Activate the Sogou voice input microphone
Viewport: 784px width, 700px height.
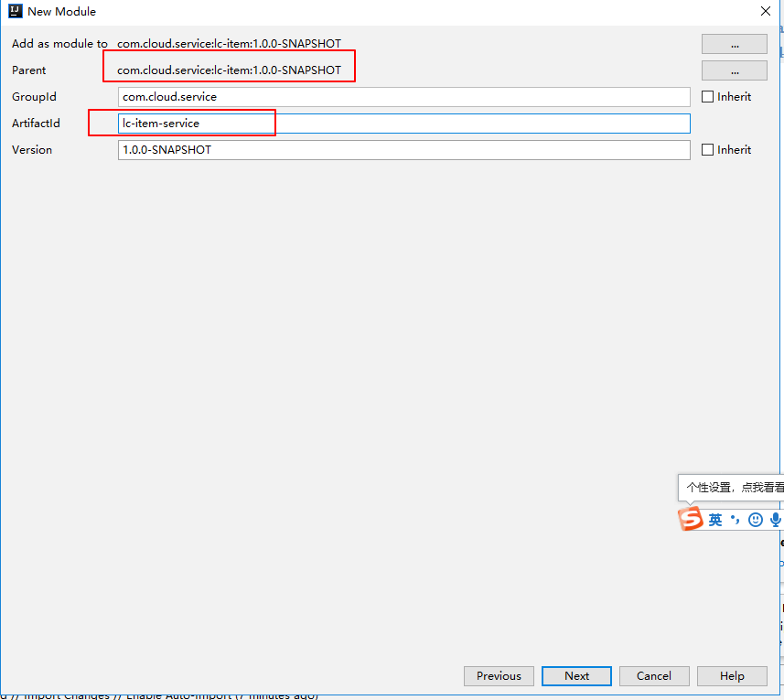pyautogui.click(x=775, y=519)
